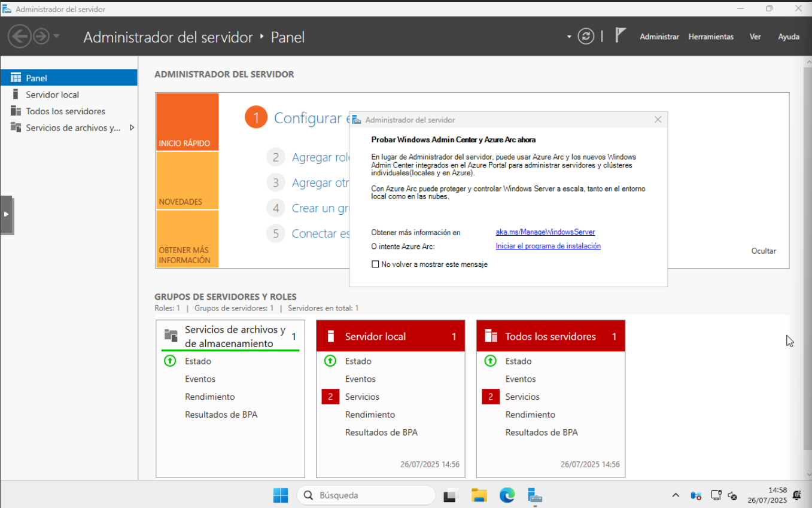The image size is (812, 508).
Task: Check 'No volver a mostrar este mensaje'
Action: tap(376, 264)
